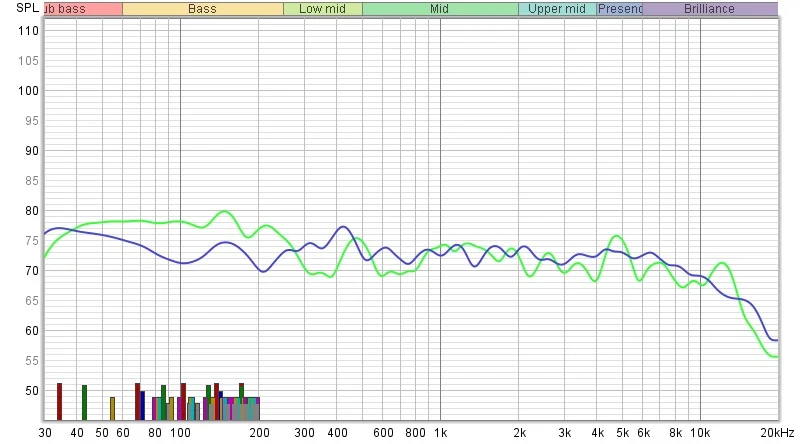Click the 1k label on frequency axis
Viewport: 800px width, 444px height.
[x=440, y=433]
